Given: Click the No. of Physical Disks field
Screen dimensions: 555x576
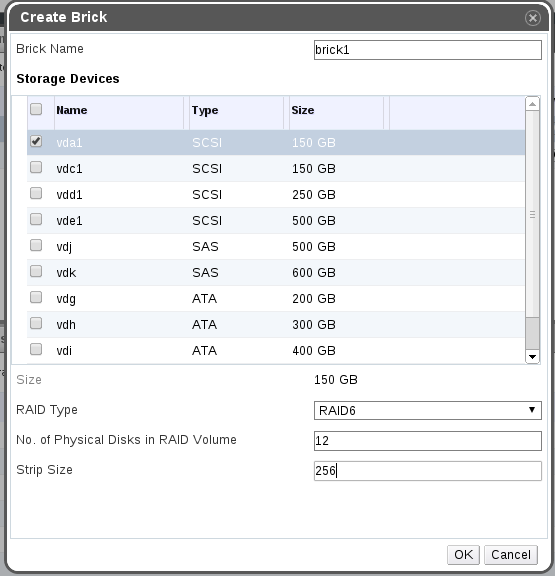Looking at the screenshot, I should [x=428, y=440].
